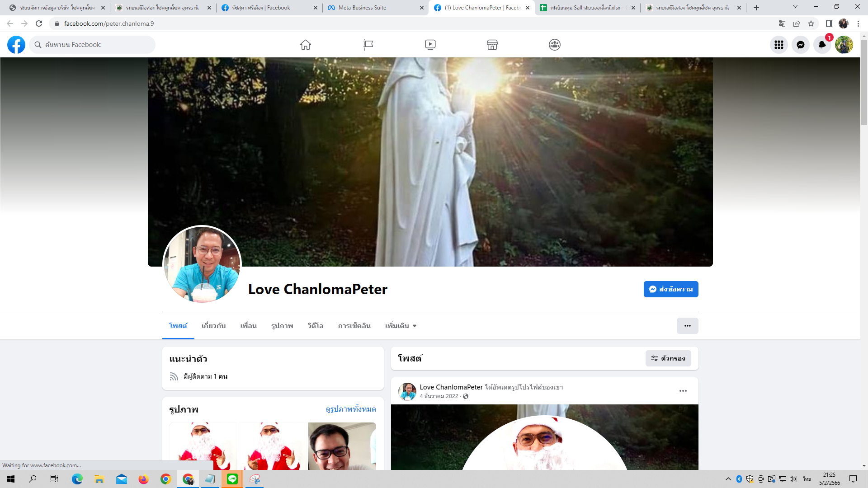
Task: Open Facebook menu grid icon
Action: coord(778,45)
